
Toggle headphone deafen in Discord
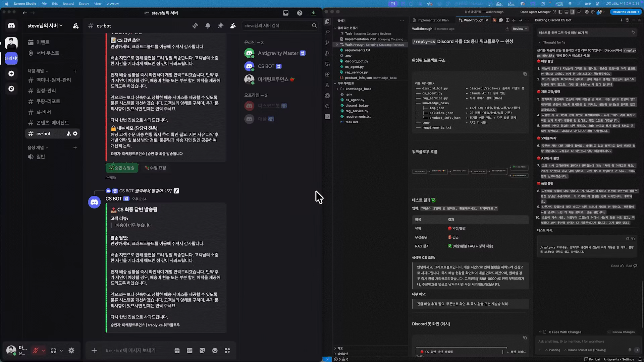[x=53, y=351]
